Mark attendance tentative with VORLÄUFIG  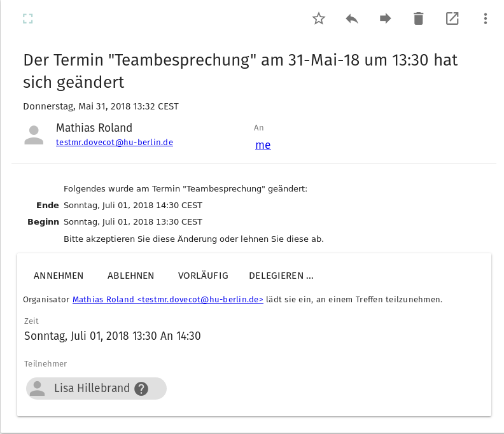[x=203, y=276]
